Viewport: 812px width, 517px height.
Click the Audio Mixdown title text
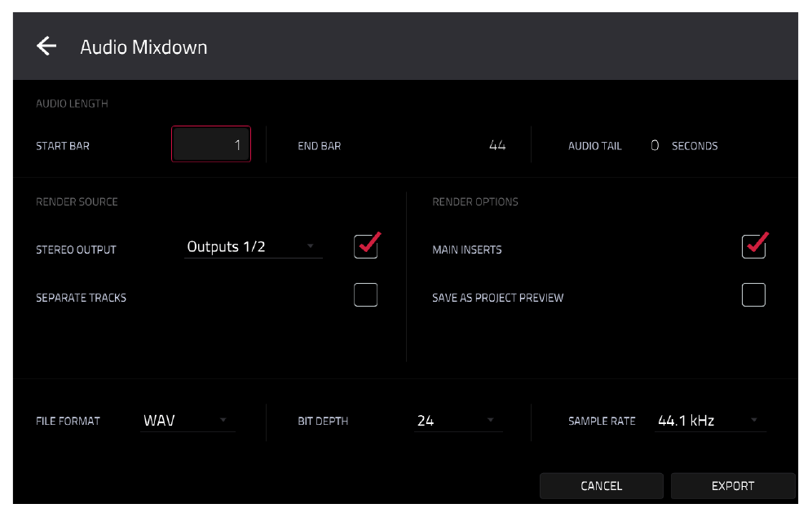pos(143,47)
